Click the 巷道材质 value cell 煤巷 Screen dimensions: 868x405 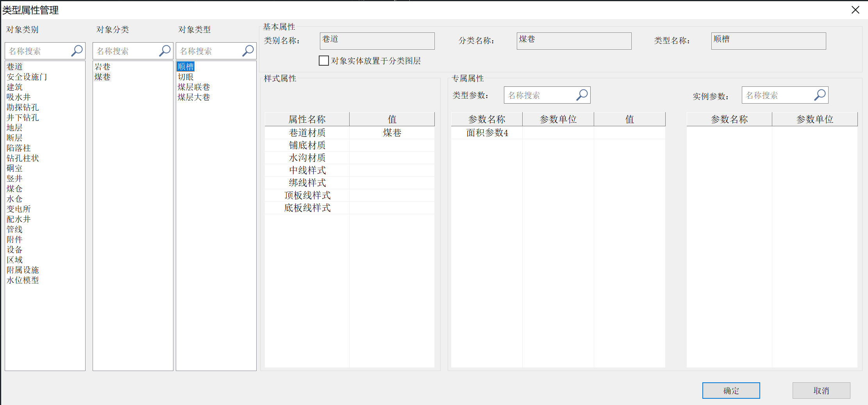[392, 133]
